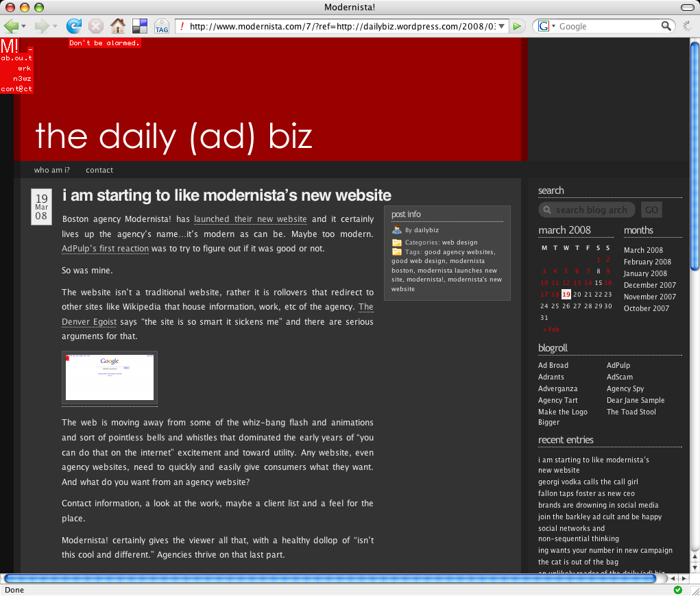This screenshot has width=700, height=596.
Task: Open the March 2008 archive
Action: click(x=643, y=250)
